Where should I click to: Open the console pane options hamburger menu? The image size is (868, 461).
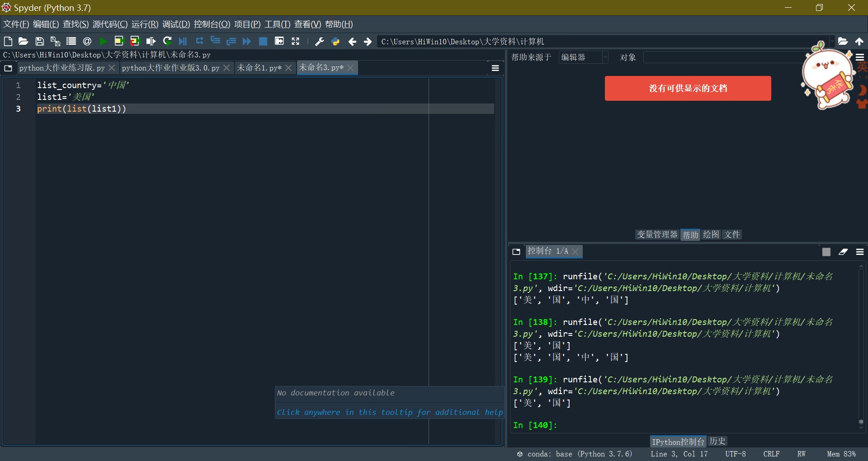pos(859,252)
